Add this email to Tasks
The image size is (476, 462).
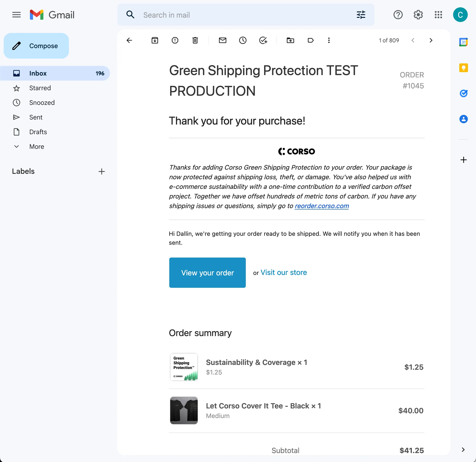pos(263,40)
